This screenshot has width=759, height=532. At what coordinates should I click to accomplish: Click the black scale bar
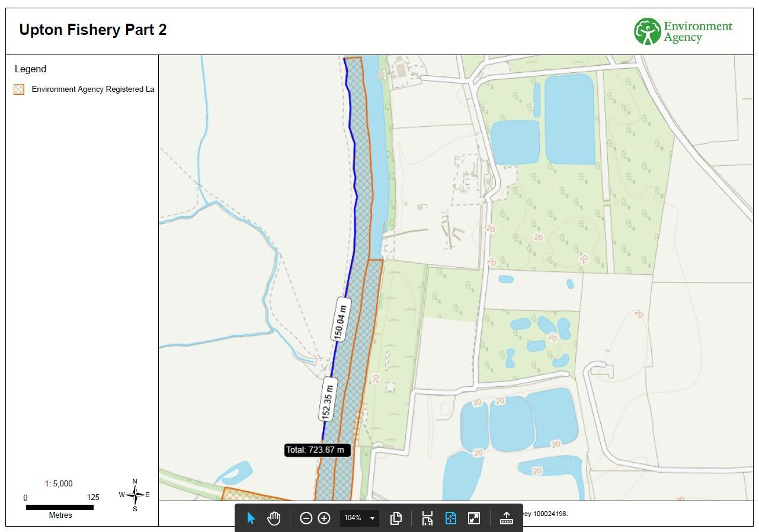60,507
